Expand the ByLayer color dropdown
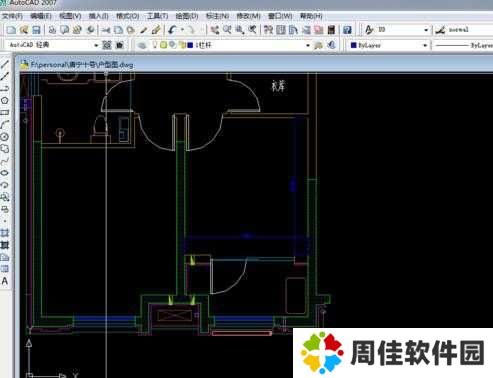Viewport: 493px width, 378px height. coord(425,45)
